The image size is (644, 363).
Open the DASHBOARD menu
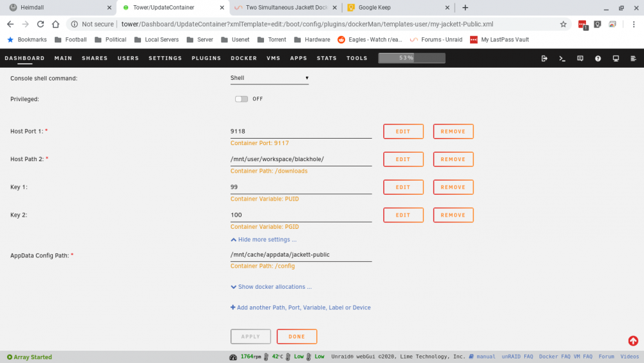(x=24, y=59)
